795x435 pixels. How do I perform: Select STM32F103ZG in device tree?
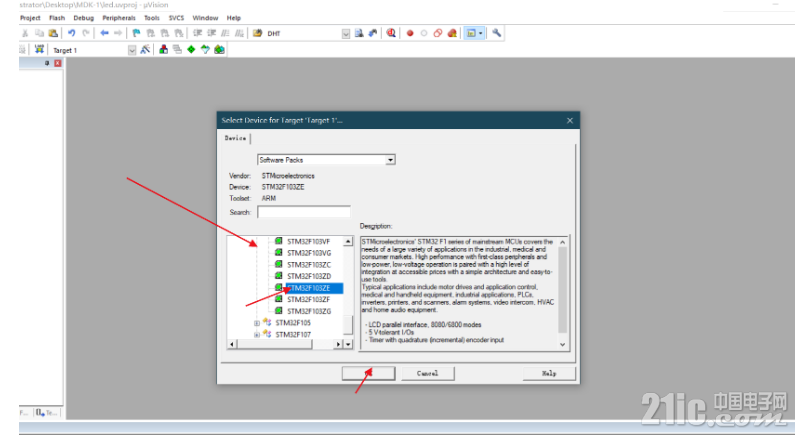pyautogui.click(x=309, y=311)
